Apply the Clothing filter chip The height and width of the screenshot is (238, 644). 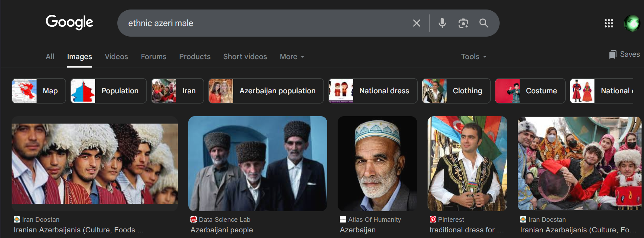(x=456, y=91)
